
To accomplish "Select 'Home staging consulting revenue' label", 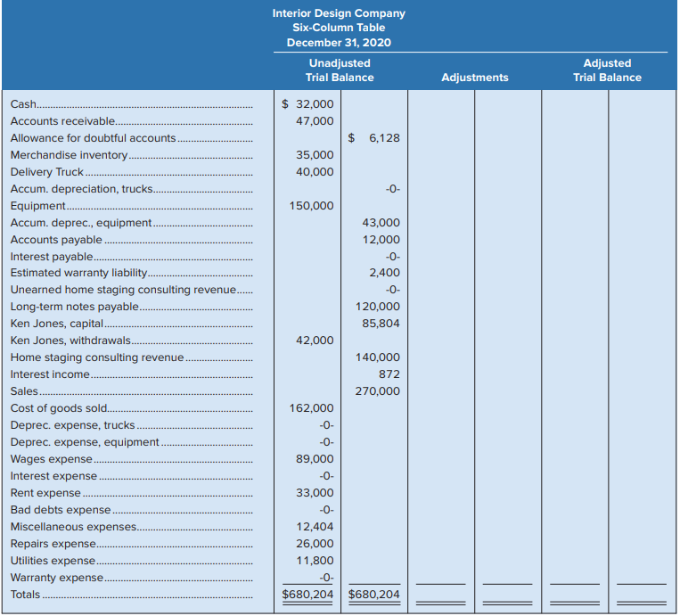I will click(97, 357).
